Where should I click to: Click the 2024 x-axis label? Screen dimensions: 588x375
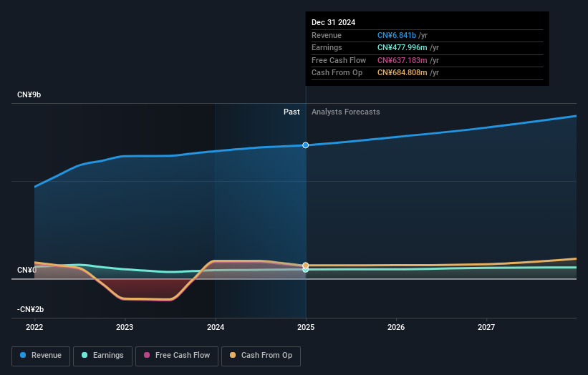[216, 328]
